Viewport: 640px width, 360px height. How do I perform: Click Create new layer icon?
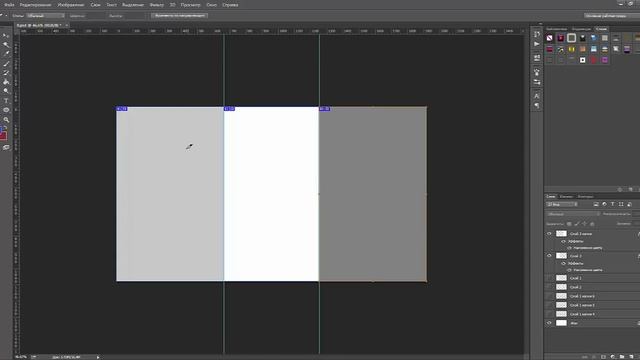pos(631,357)
